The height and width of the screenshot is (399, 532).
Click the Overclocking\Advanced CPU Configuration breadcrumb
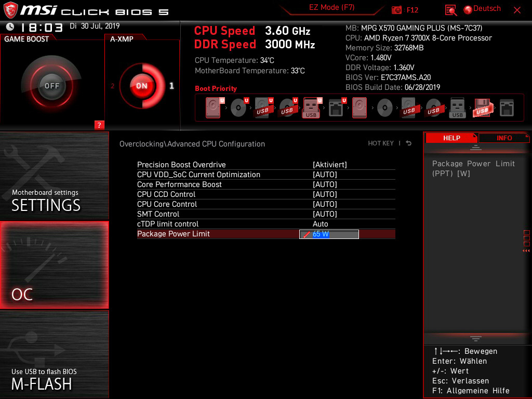tap(192, 144)
